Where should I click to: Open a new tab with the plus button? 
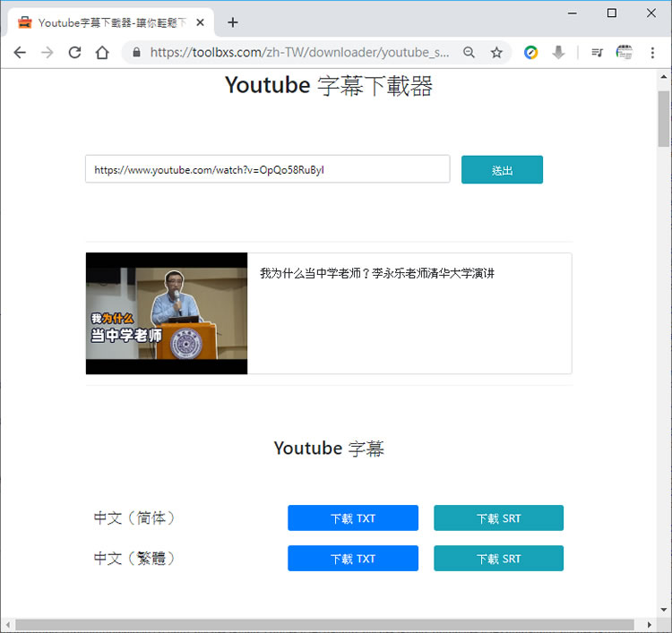[x=233, y=22]
